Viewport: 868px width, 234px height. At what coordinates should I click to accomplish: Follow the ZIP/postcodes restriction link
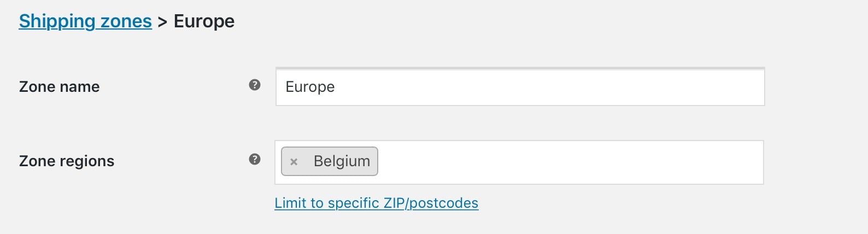(x=377, y=203)
